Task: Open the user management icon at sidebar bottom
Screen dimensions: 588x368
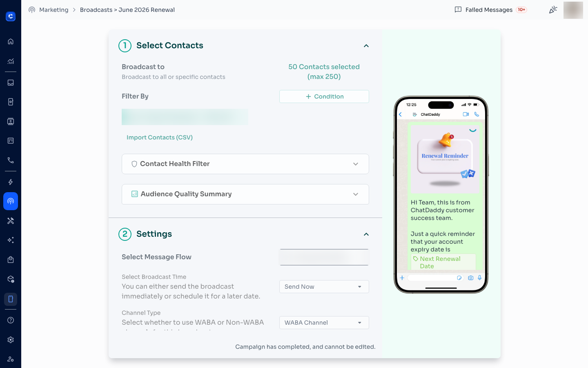Action: (x=11, y=359)
